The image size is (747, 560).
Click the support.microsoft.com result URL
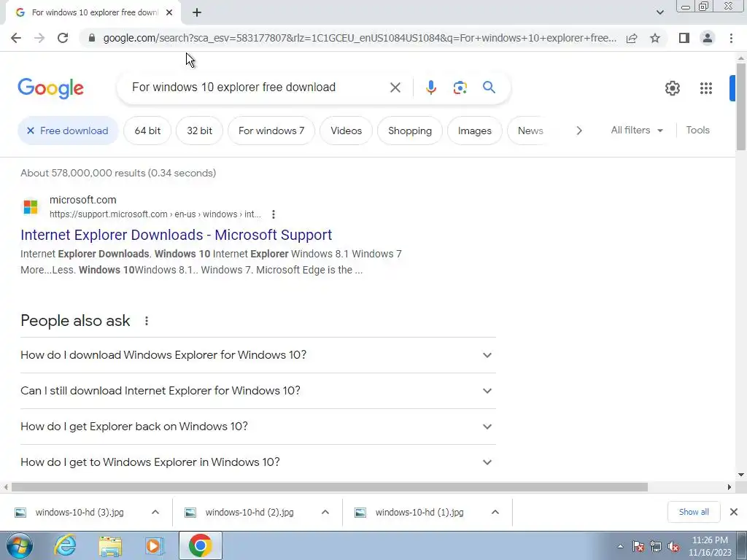[155, 214]
